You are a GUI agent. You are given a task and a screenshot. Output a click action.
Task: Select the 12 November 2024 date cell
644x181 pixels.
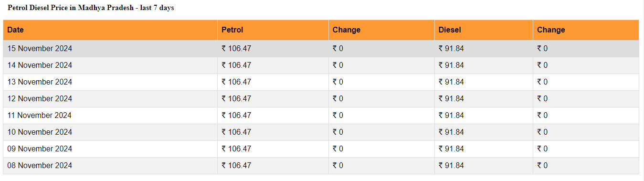[x=110, y=99]
